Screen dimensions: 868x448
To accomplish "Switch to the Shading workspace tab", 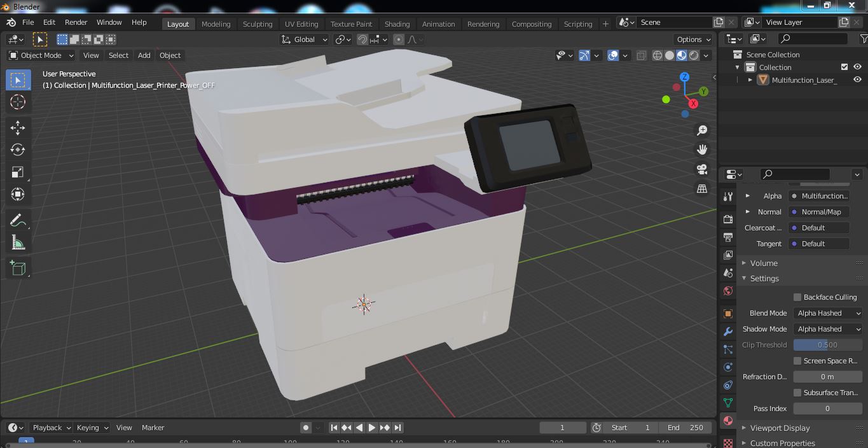I will coord(397,24).
